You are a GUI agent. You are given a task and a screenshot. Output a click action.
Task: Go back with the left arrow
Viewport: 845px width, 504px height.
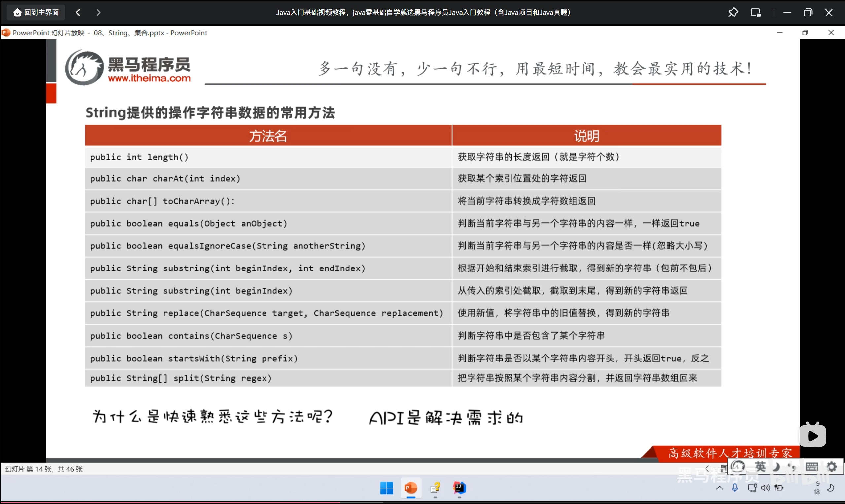(78, 13)
